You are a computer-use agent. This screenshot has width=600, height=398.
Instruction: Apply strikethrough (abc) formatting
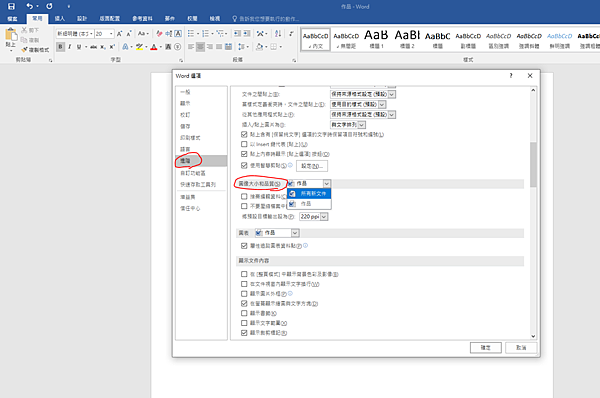[x=93, y=47]
